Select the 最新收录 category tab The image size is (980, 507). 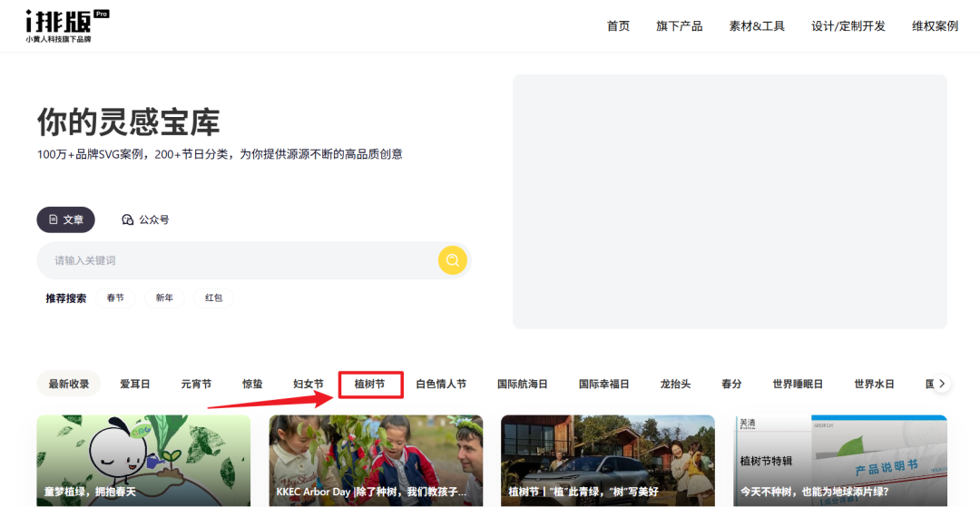coord(69,384)
